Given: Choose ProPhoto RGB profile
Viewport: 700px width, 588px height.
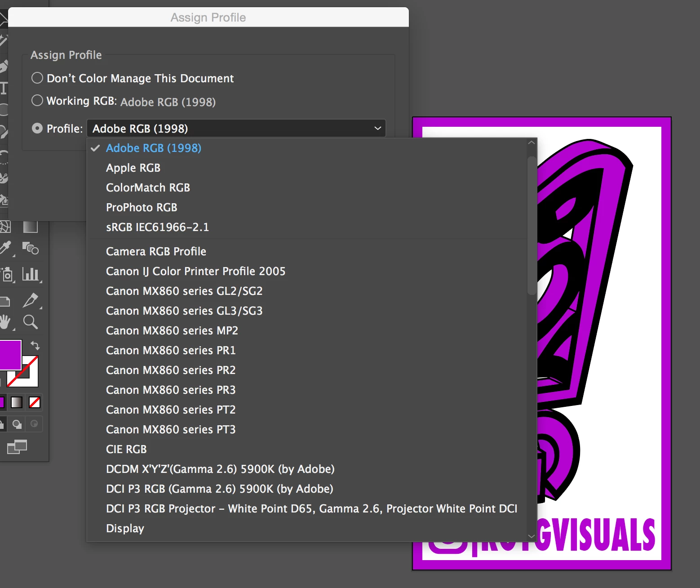Looking at the screenshot, I should 307,207.
